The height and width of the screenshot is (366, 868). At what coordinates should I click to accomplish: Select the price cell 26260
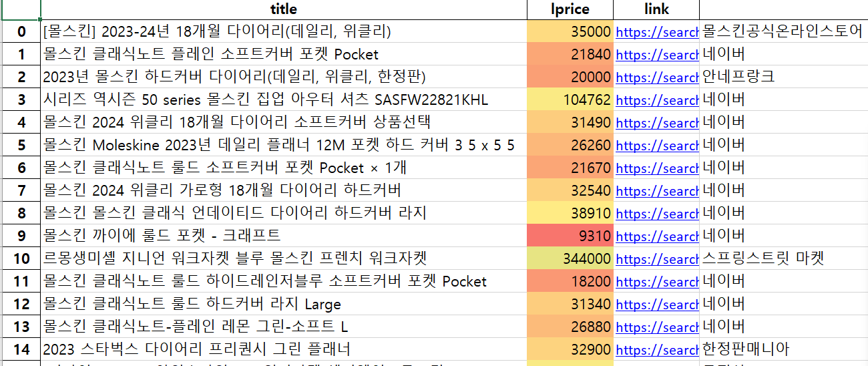click(570, 145)
